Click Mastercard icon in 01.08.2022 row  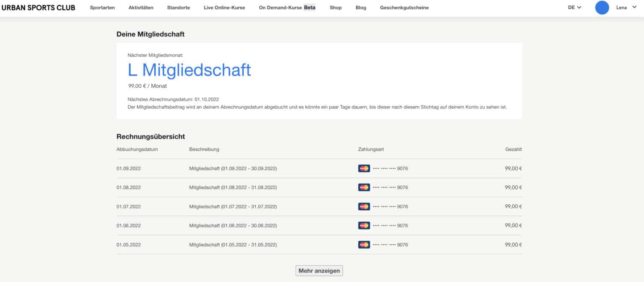[364, 187]
